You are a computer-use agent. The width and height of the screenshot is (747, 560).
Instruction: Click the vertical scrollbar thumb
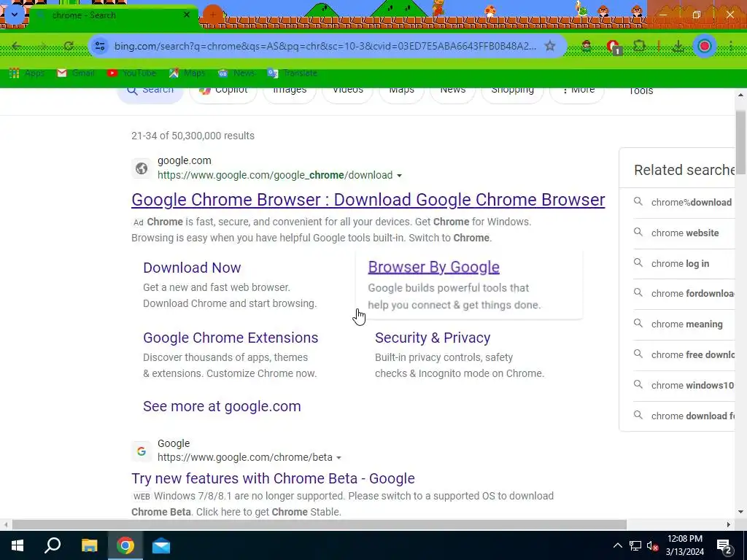click(741, 141)
